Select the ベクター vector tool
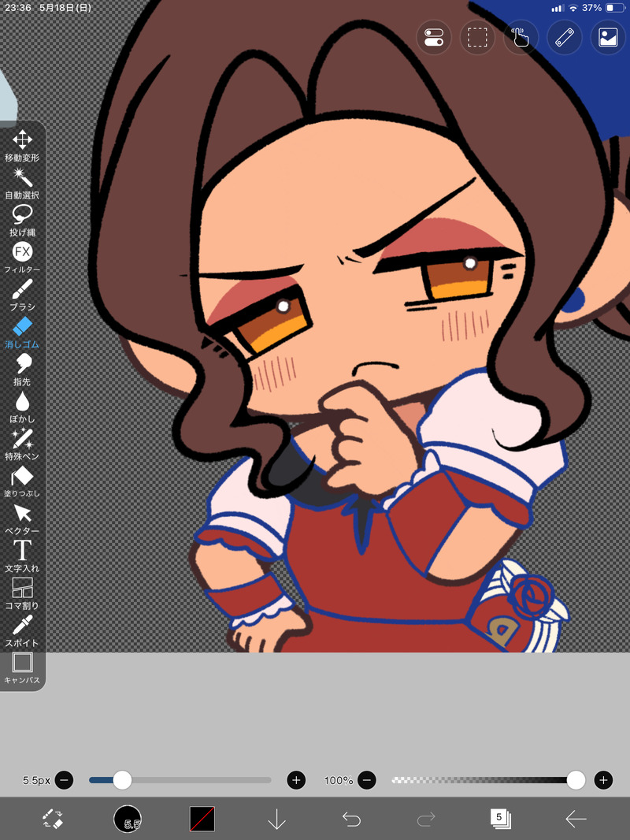 22,519
